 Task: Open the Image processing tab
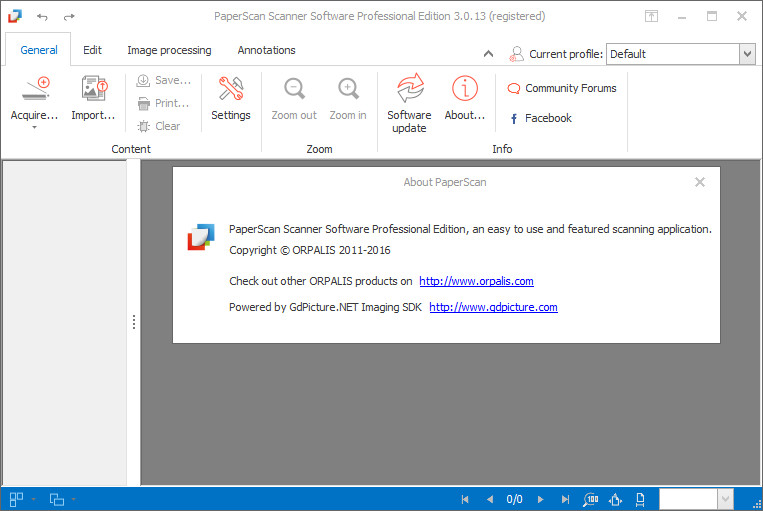pos(169,50)
